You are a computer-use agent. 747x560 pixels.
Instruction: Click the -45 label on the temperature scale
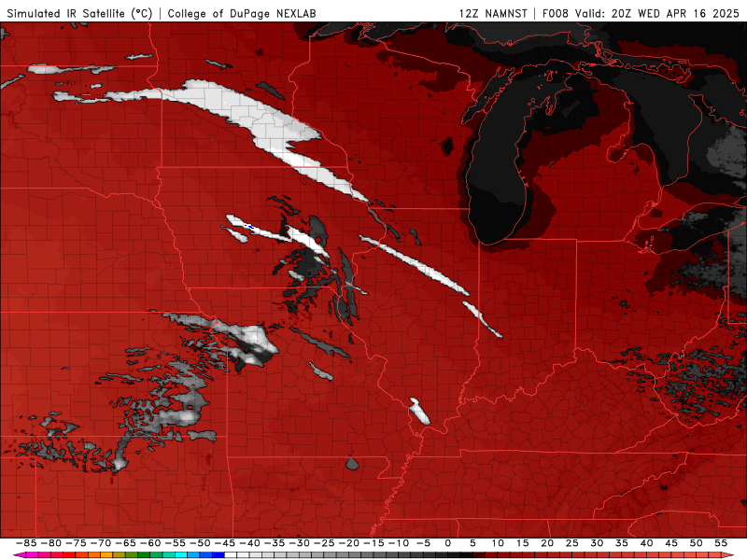(x=224, y=543)
